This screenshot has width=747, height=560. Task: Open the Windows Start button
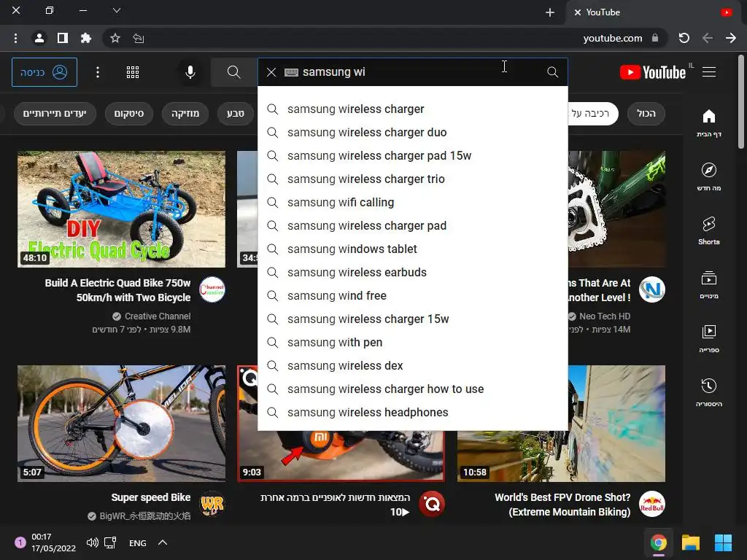(x=723, y=542)
